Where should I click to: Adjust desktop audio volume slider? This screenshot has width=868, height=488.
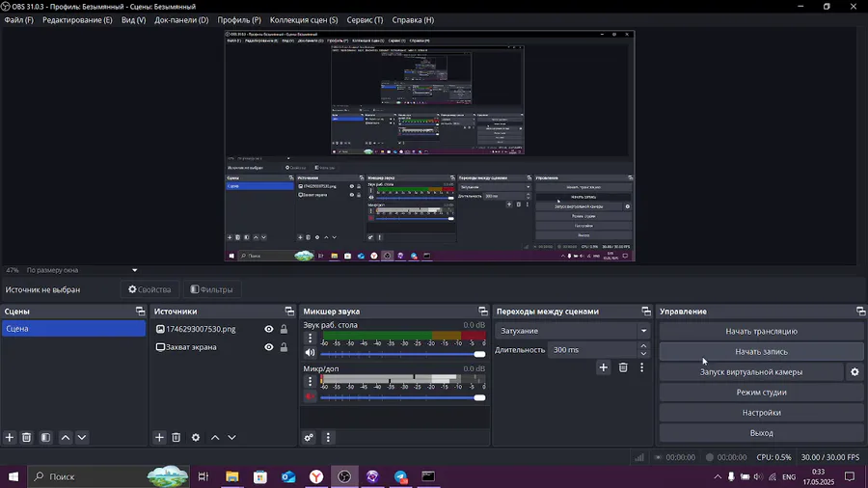click(402, 354)
